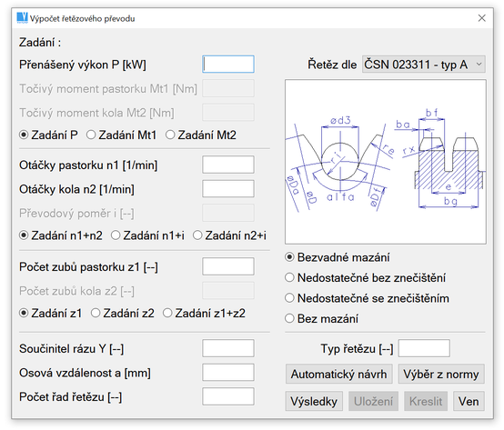
Task: Click the Typ řetězu input field
Action: 424,348
